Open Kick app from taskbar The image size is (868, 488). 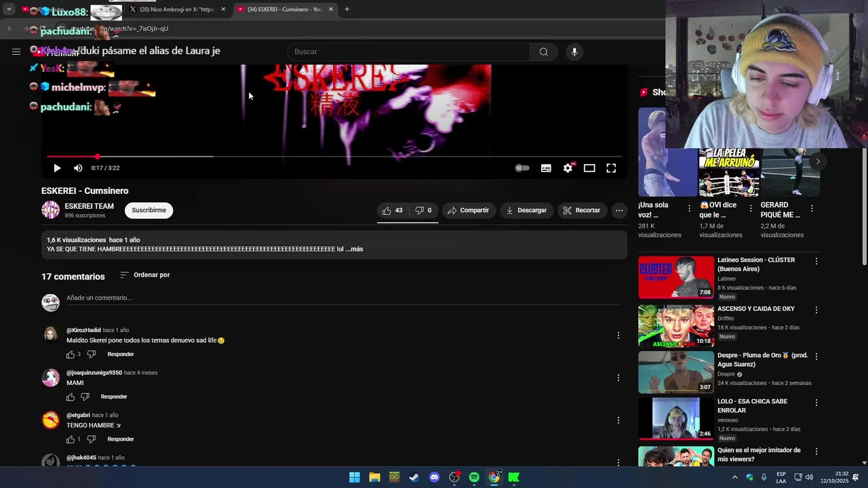(x=514, y=478)
